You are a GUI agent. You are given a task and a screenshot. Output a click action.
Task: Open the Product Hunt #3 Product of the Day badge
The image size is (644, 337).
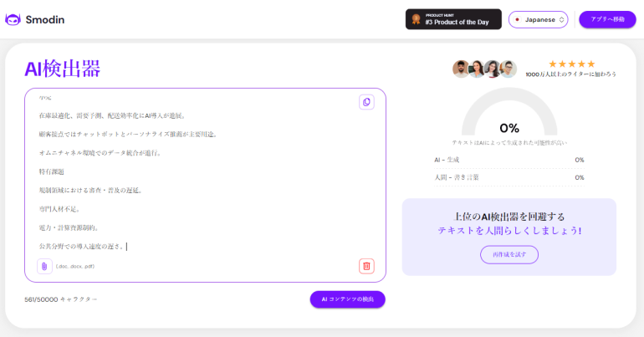(453, 19)
